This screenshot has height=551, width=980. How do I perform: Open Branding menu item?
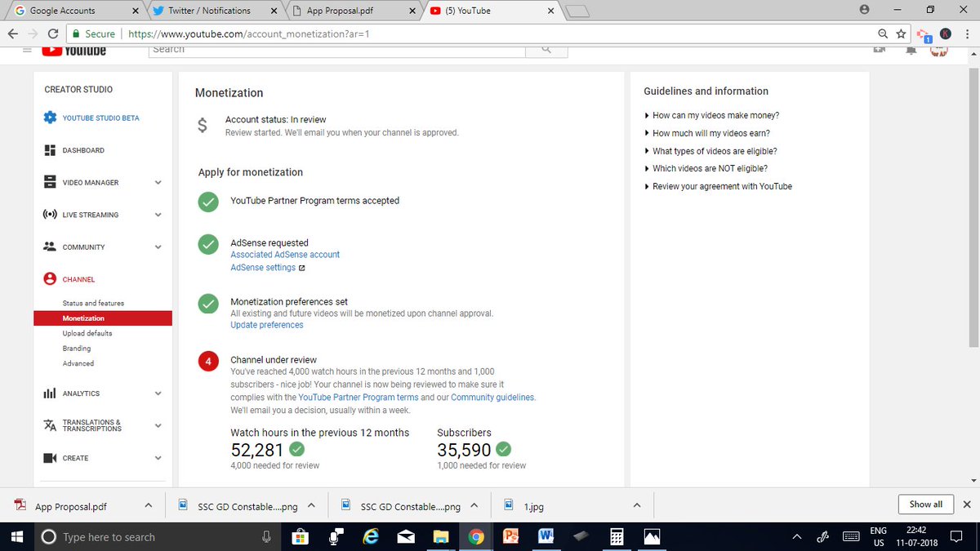click(x=77, y=349)
